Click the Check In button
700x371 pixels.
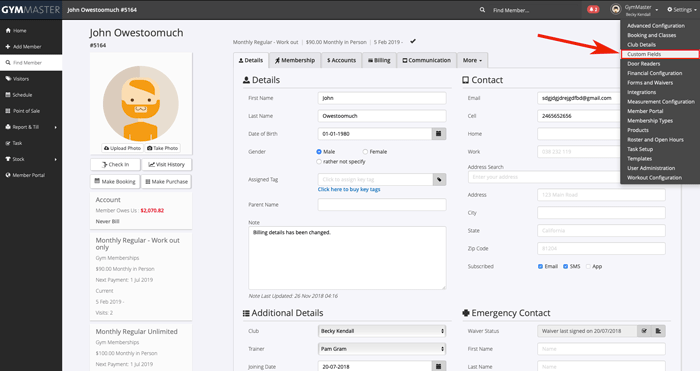(115, 164)
